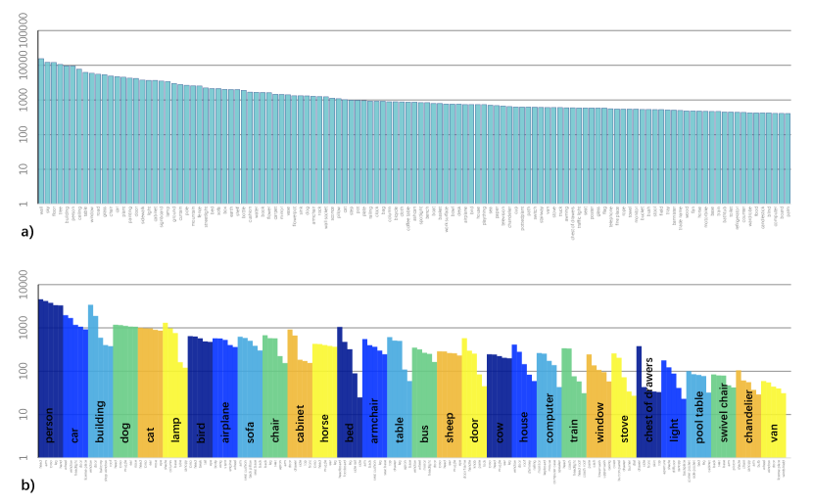Click the tallest bar, "wall", in chart a
The width and height of the screenshot is (813, 504).
click(41, 131)
